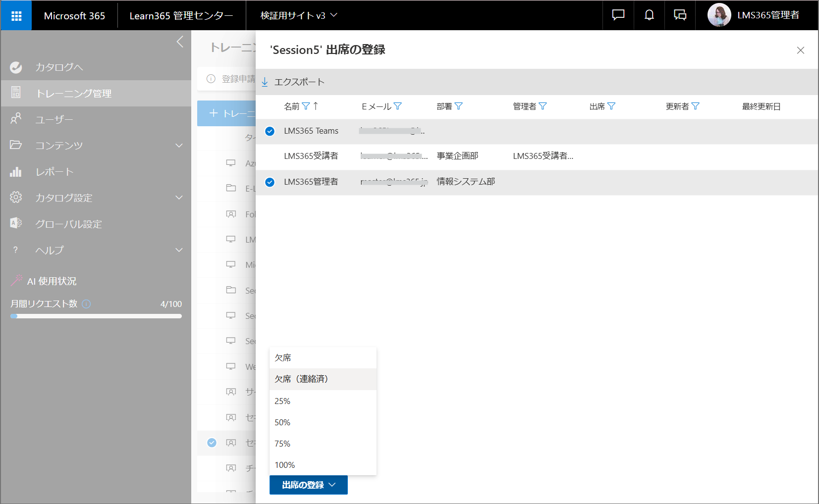Viewport: 819px width, 504px height.
Task: Click 情報システム部 department cell
Action: point(466,182)
